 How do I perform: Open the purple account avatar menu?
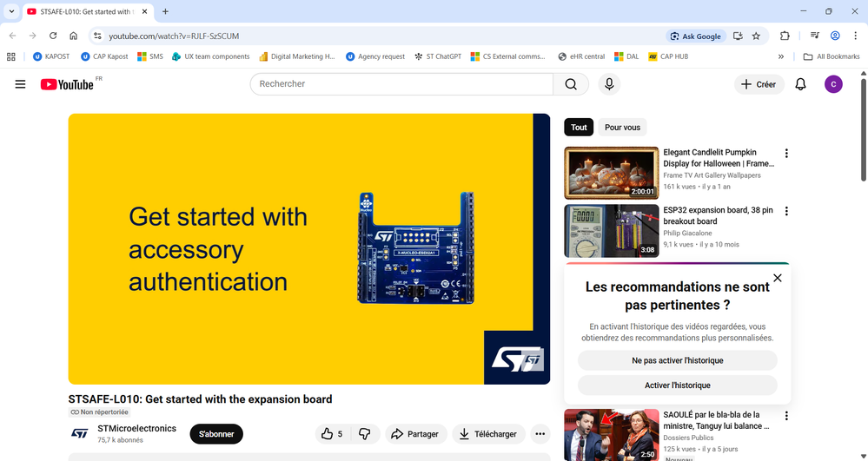click(833, 84)
